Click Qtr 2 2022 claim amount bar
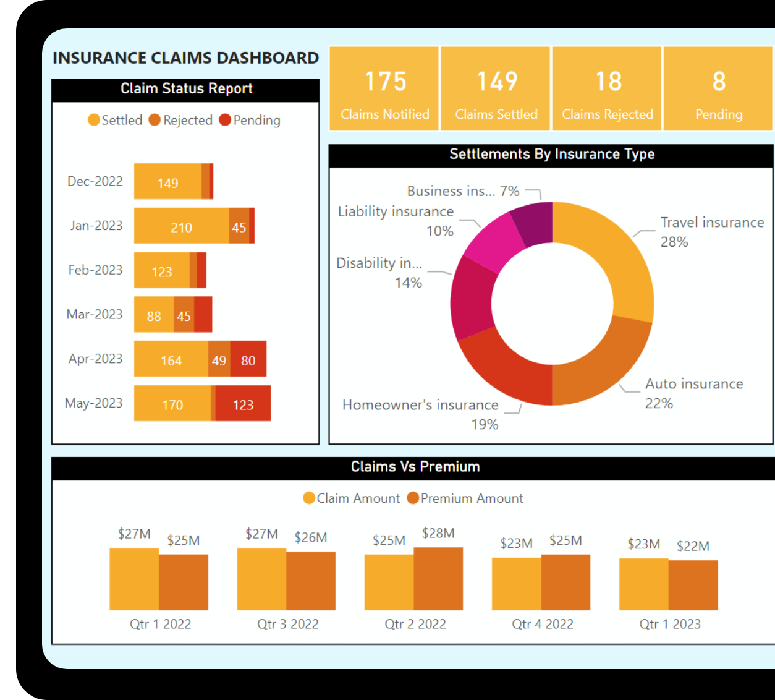 point(389,583)
